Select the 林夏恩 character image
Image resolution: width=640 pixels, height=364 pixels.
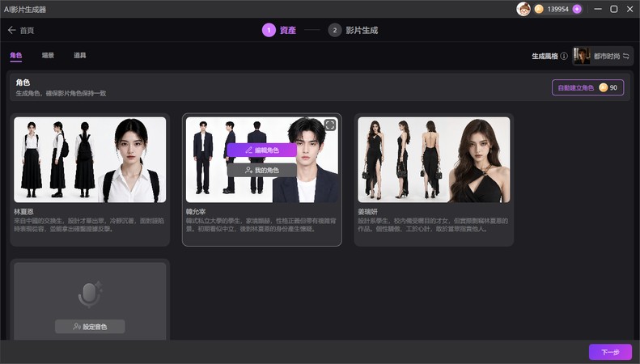point(90,159)
